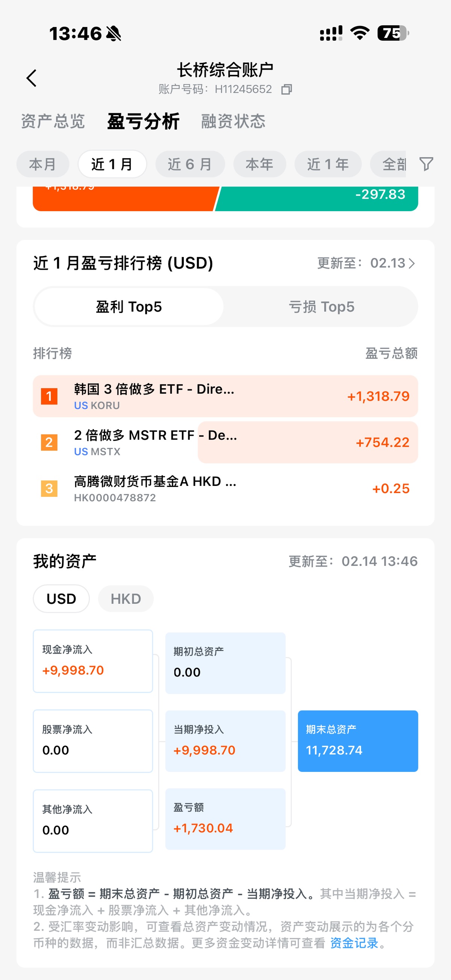Viewport: 451px width, 980px height.
Task: Open the 融资状态 tab
Action: point(233,121)
